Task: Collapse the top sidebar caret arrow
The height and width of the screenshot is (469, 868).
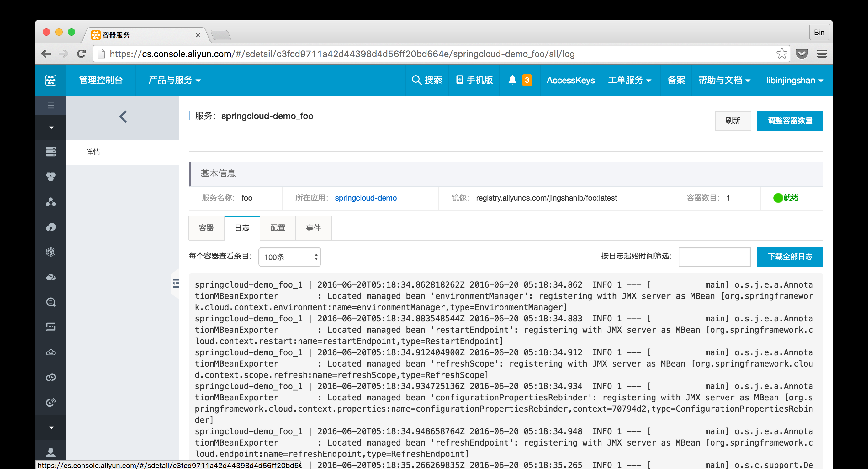Action: (x=51, y=127)
